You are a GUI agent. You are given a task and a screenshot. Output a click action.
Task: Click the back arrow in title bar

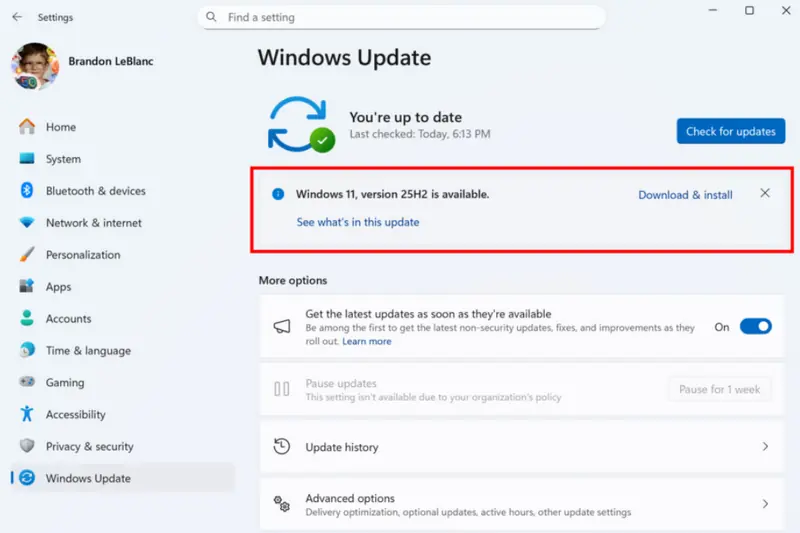(17, 17)
